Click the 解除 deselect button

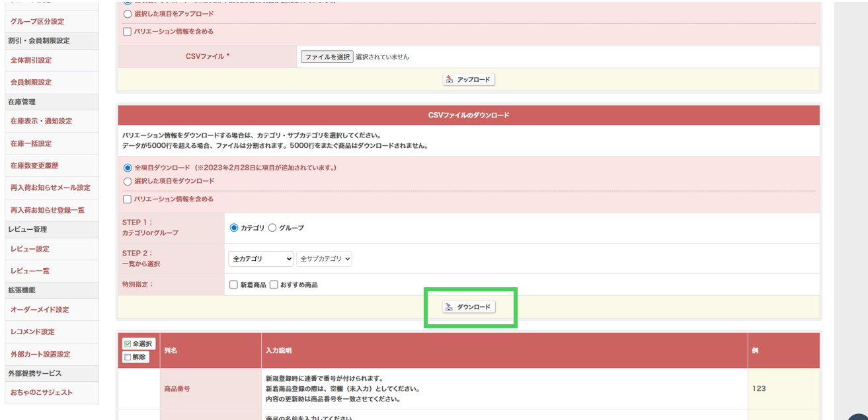click(136, 357)
